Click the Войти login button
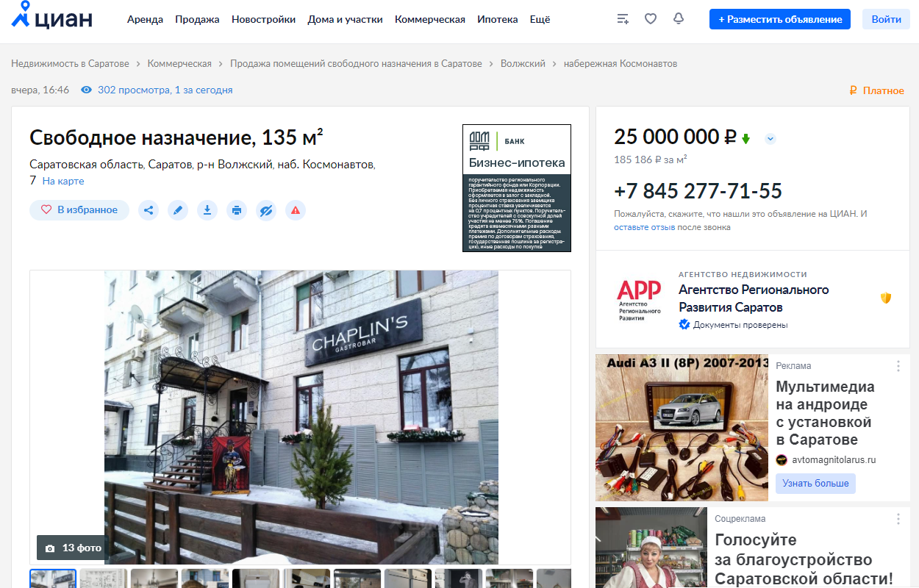The height and width of the screenshot is (588, 919). [887, 19]
